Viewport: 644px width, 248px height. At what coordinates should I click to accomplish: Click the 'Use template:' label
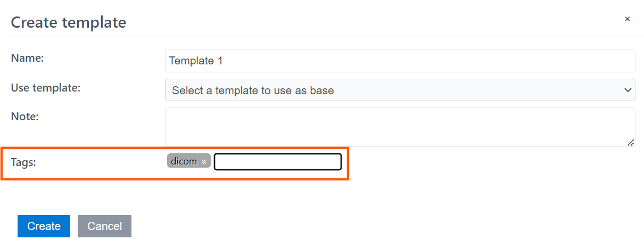45,88
